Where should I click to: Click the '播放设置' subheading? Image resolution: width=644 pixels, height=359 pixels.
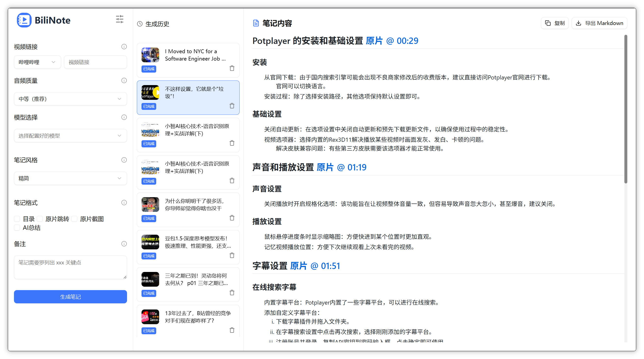pyautogui.click(x=267, y=221)
